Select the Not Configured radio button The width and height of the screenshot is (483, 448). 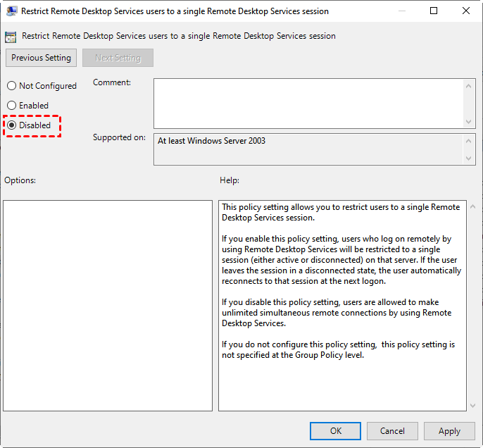[x=11, y=86]
